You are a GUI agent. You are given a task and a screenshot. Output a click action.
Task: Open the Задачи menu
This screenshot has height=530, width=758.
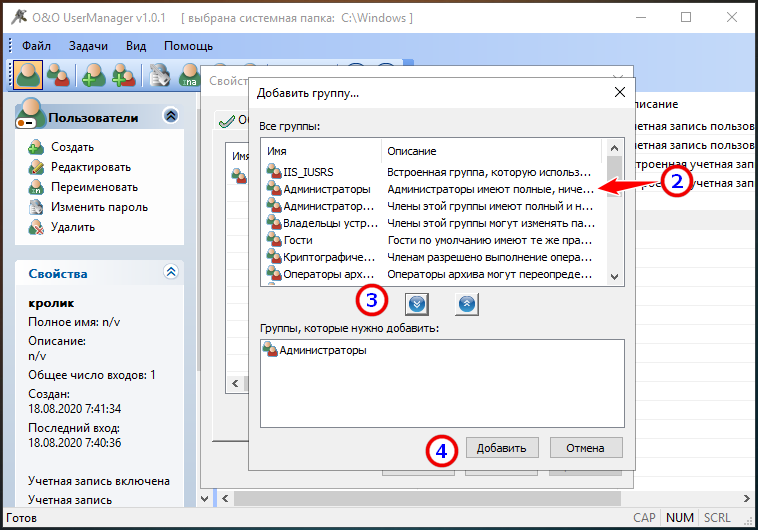pos(89,46)
